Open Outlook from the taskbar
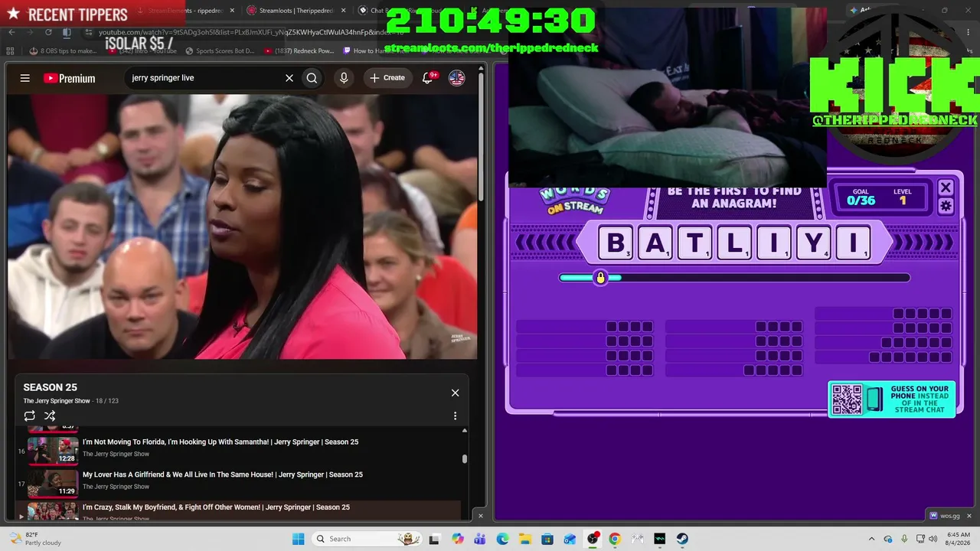 (570, 539)
